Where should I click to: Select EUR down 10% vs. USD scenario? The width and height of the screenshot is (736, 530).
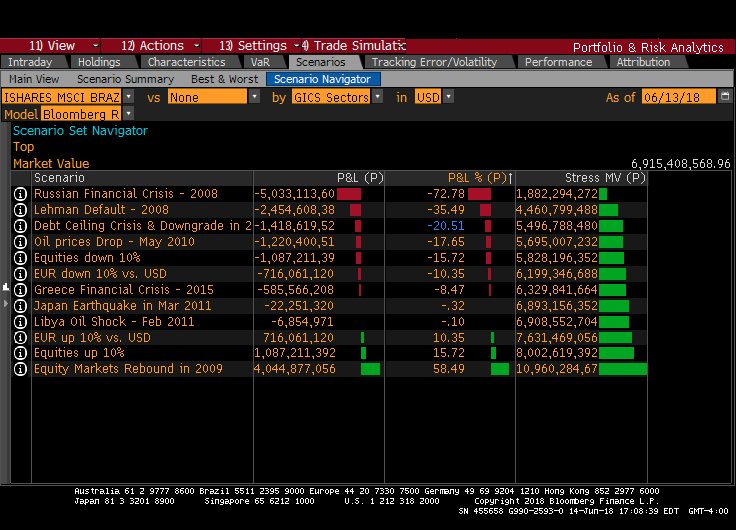100,274
